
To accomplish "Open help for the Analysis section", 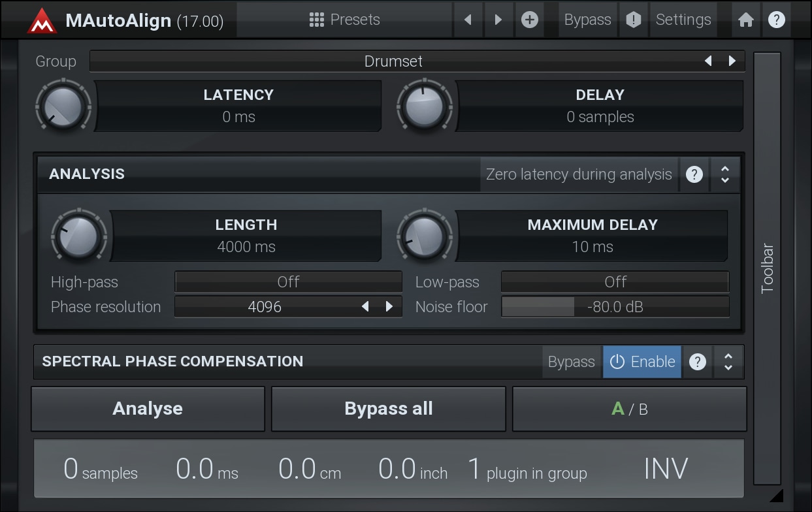I will pos(694,174).
